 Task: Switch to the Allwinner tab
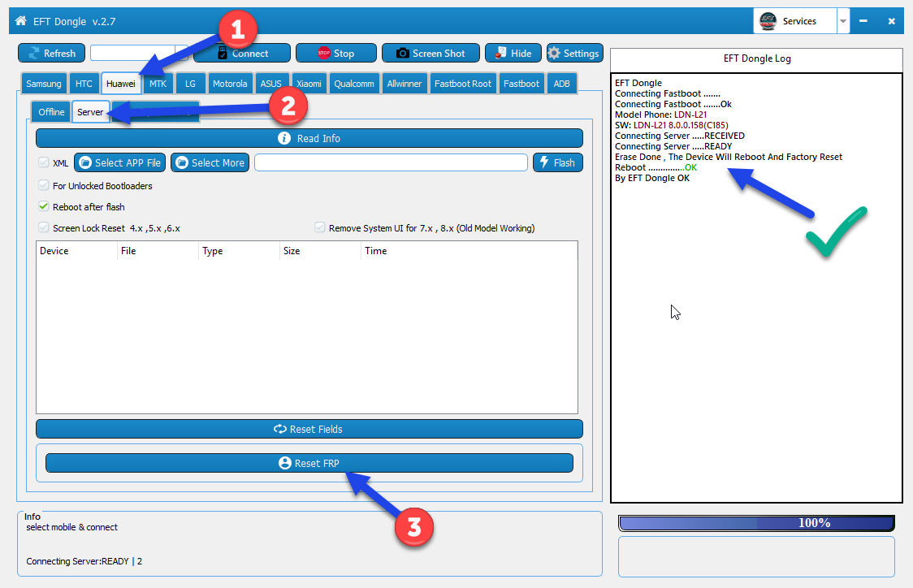click(x=404, y=84)
